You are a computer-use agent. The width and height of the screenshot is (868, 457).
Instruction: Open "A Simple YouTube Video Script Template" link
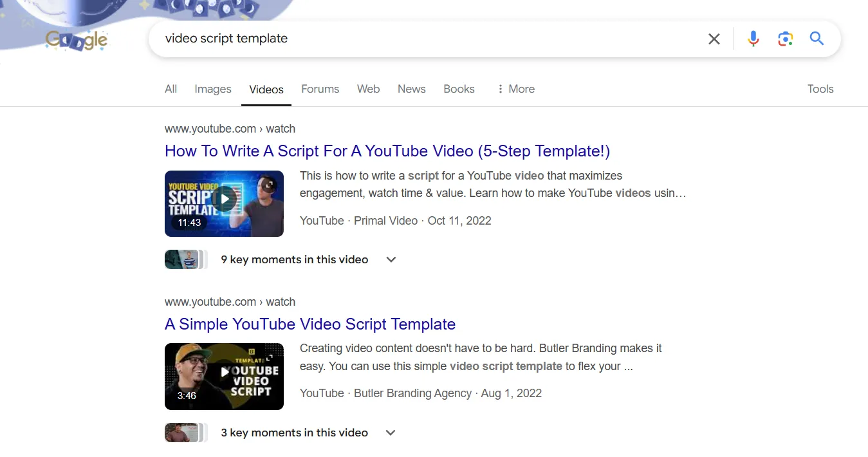tap(309, 324)
